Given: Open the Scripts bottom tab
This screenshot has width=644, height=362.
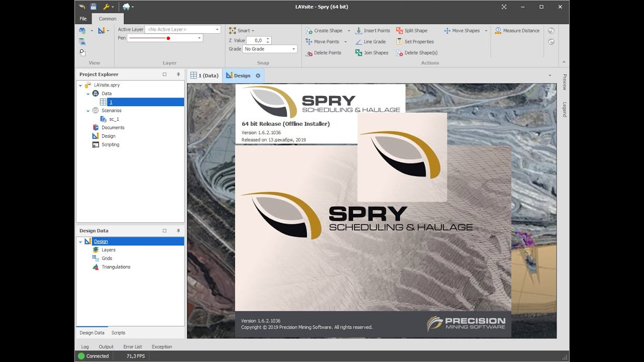Looking at the screenshot, I should 118,333.
